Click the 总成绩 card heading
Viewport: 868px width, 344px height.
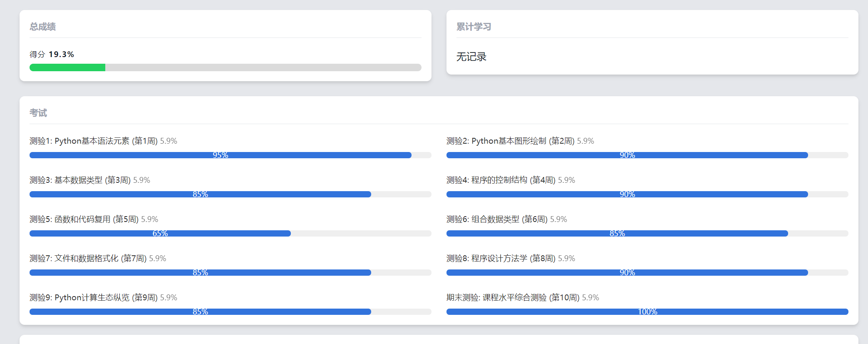[x=43, y=27]
